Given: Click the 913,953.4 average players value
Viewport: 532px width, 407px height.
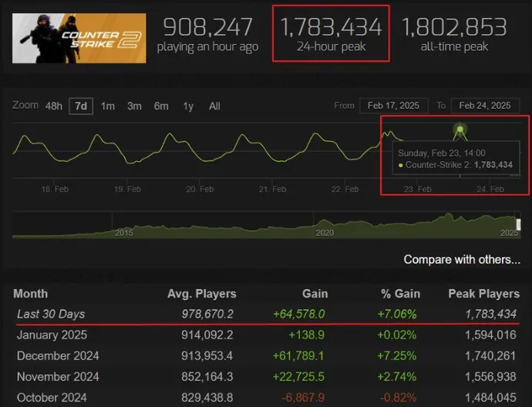Looking at the screenshot, I should click(x=207, y=356).
